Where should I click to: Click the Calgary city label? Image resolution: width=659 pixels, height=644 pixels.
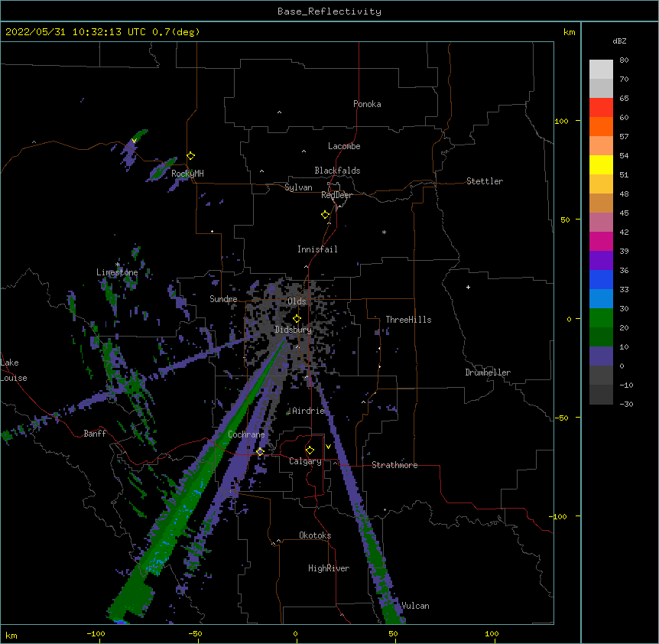306,461
